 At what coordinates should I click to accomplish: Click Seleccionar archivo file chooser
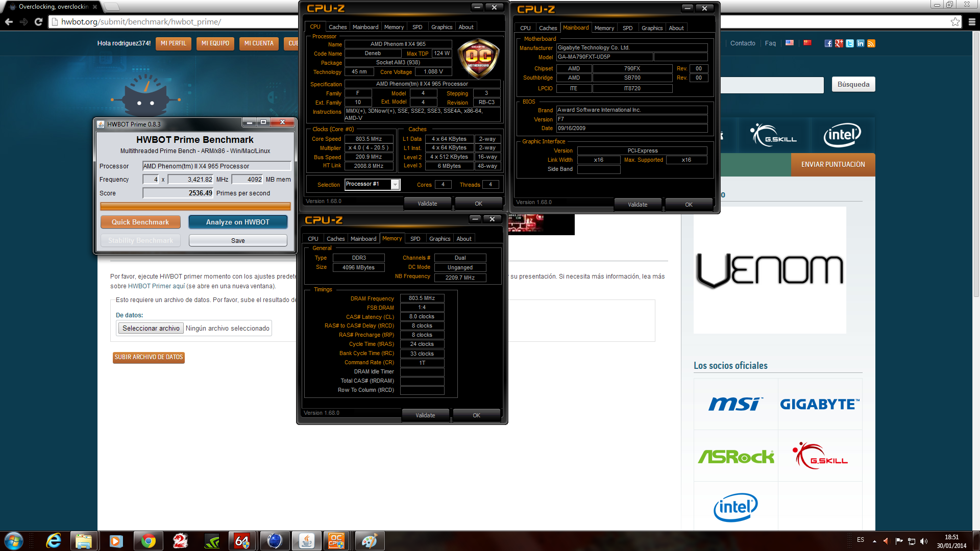point(151,328)
